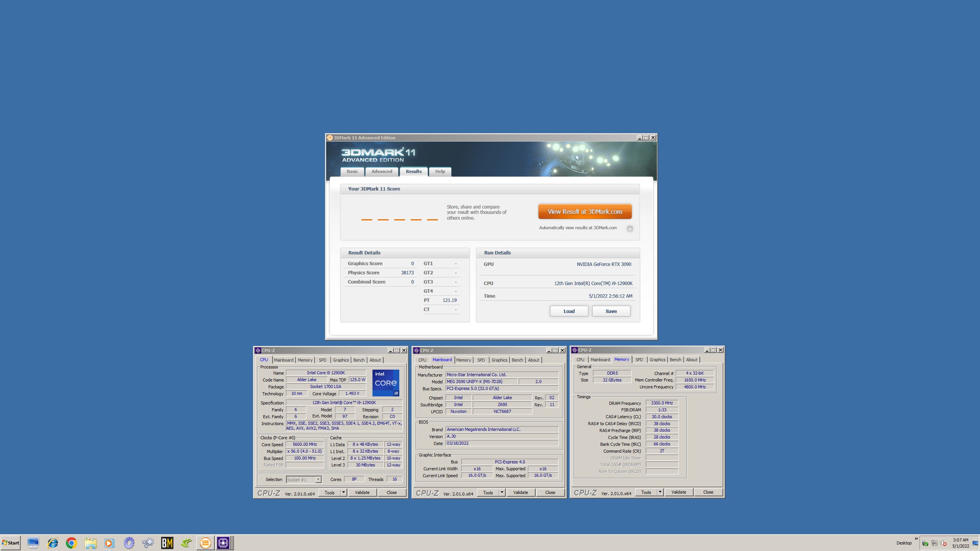Open the BM benchmark app taskbar icon

coord(167,543)
